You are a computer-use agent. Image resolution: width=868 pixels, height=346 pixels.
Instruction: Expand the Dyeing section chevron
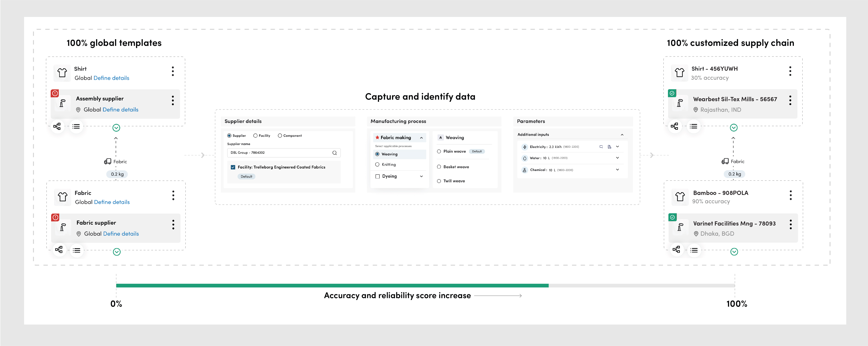tap(421, 176)
